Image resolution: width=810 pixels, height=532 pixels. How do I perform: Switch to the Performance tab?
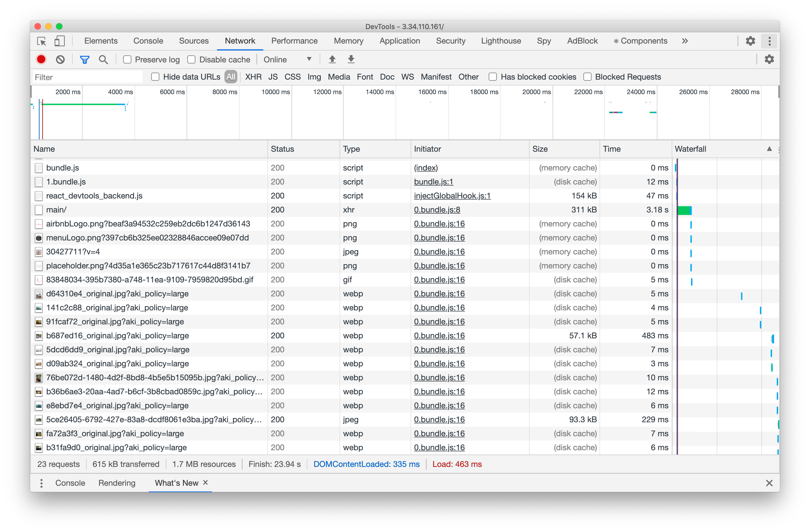(x=294, y=41)
